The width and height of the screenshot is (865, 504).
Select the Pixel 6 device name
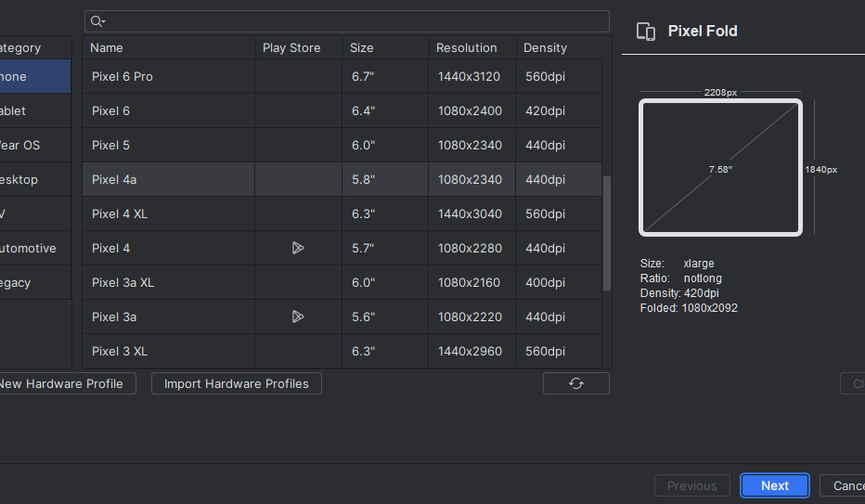[x=110, y=110]
